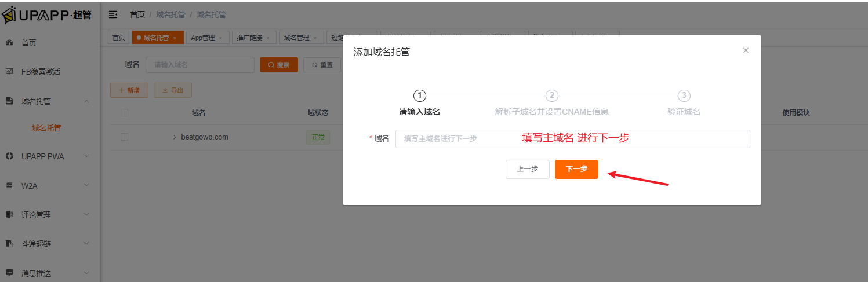Select 域名托管 submenu item in sidebar

click(46, 129)
